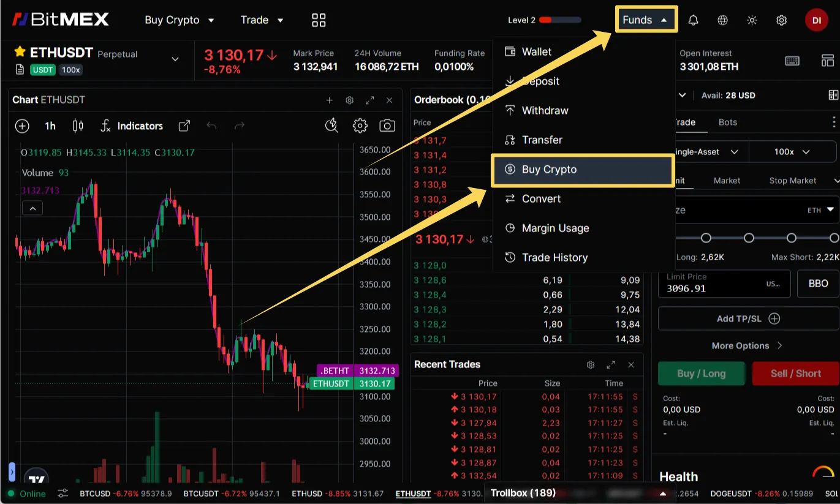Open the chart settings gear
This screenshot has height=504, width=840.
pyautogui.click(x=360, y=126)
